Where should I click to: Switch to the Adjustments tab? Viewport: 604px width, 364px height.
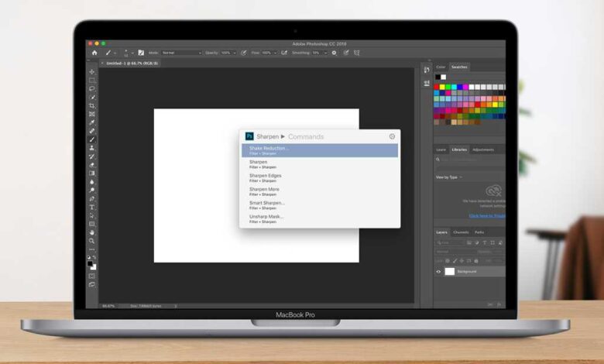point(483,149)
